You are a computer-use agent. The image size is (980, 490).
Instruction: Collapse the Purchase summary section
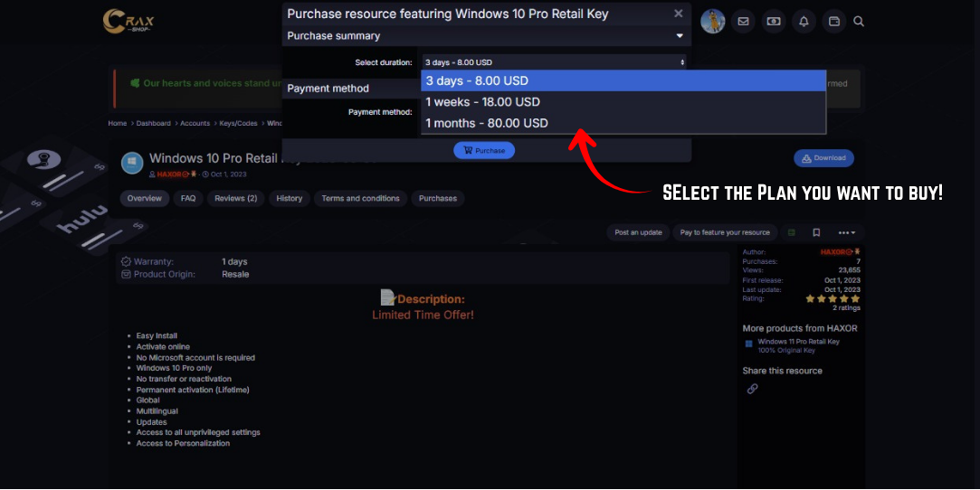[680, 36]
